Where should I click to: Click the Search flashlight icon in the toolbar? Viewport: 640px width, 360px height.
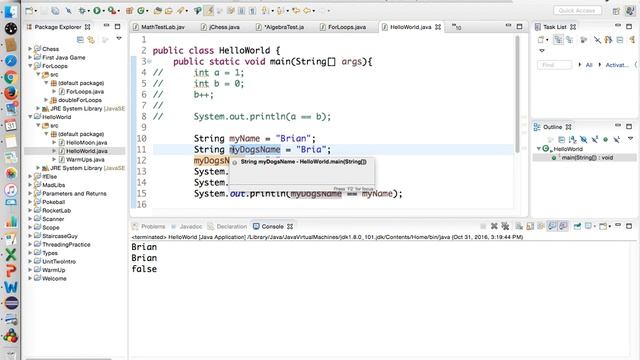[x=180, y=11]
